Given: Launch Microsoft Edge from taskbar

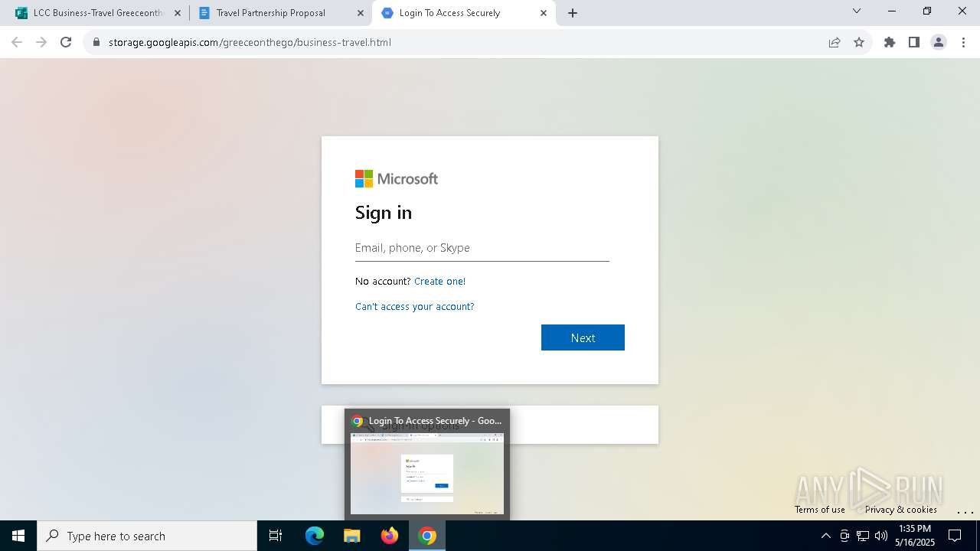Looking at the screenshot, I should tap(315, 536).
